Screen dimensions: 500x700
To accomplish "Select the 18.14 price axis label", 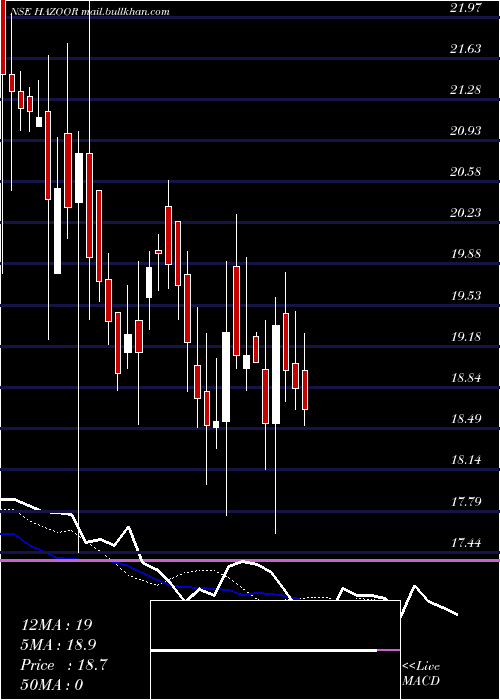I will click(466, 459).
